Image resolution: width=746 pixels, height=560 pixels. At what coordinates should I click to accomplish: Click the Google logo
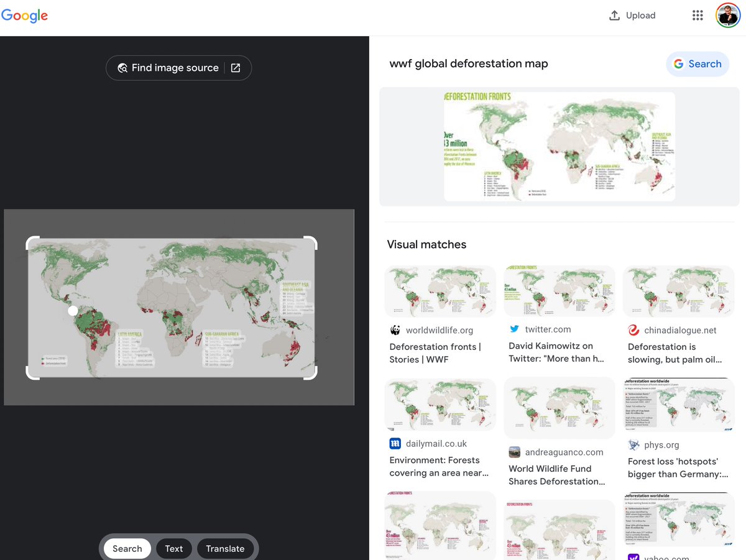(24, 16)
